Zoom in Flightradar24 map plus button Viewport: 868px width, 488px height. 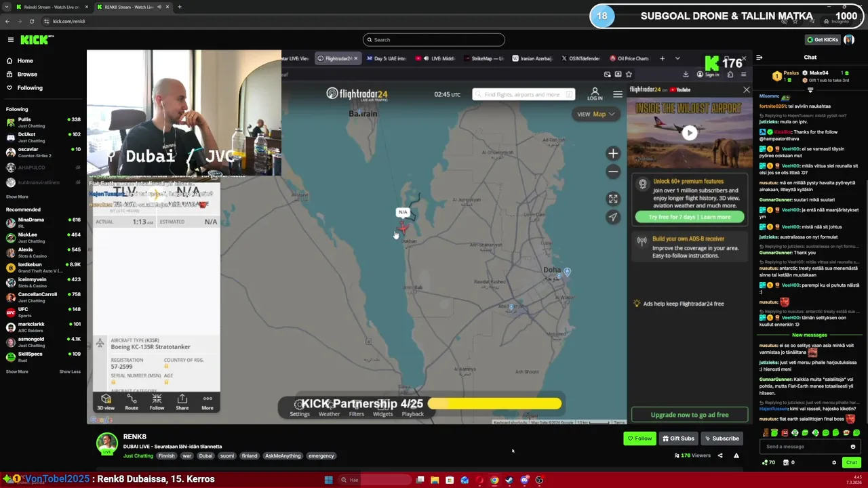click(x=613, y=154)
